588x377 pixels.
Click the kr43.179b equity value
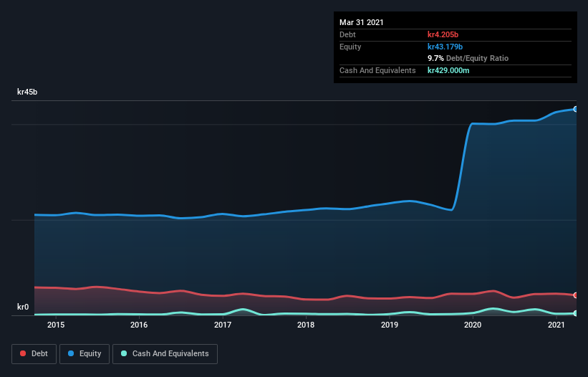(445, 47)
